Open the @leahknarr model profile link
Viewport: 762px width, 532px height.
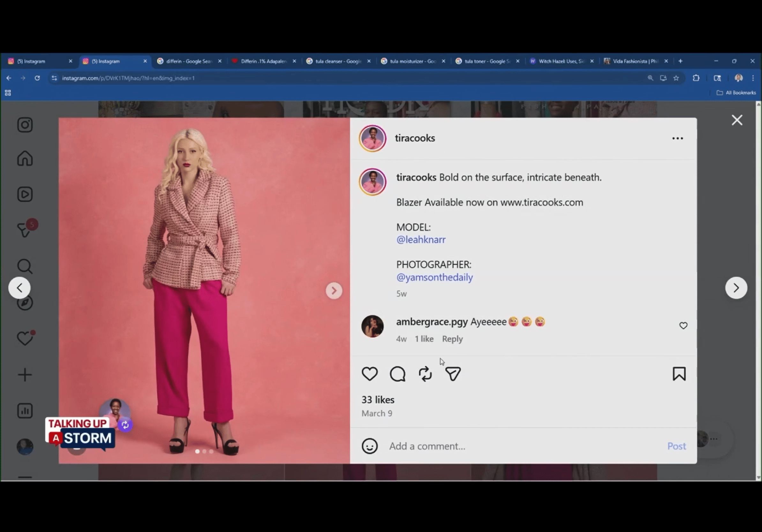pos(421,240)
